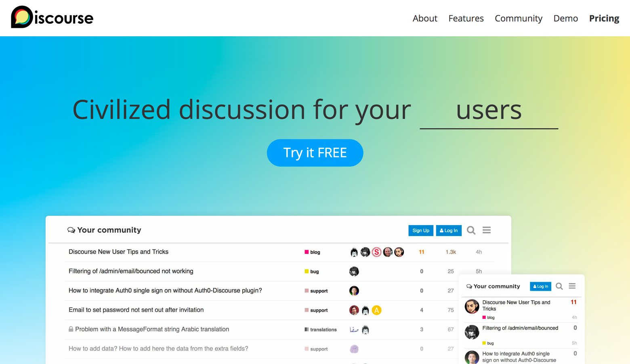Viewport: 630px width, 364px height.
Task: Open Discourse New User Tips and Tricks topic
Action: click(x=118, y=252)
